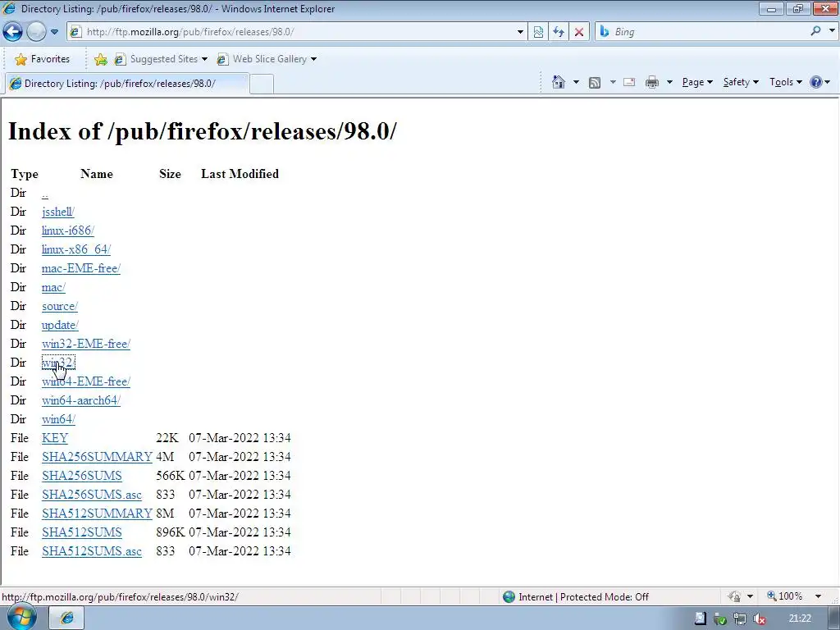Screen dimensions: 840x630
Task: Open the mac-EME-free/ directory link
Action: (x=81, y=268)
